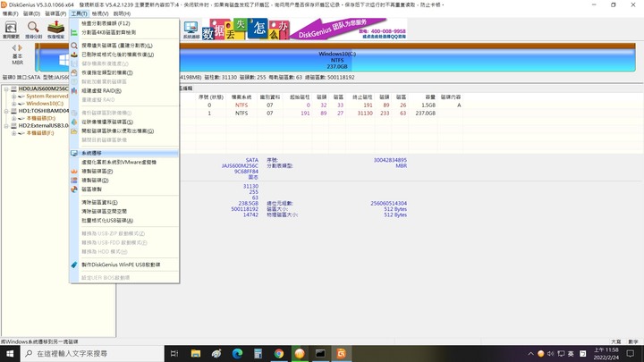
Task: Choose erase sector data (E) menu item
Action: 124,202
